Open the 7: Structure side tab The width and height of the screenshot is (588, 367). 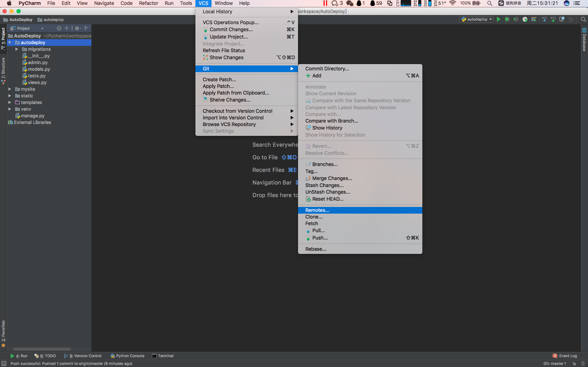click(x=3, y=71)
